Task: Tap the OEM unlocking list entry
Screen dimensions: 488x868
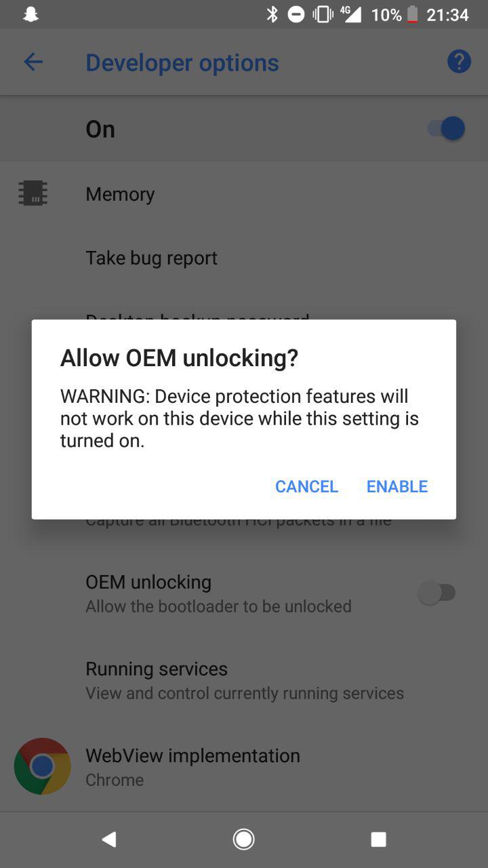Action: pos(244,593)
